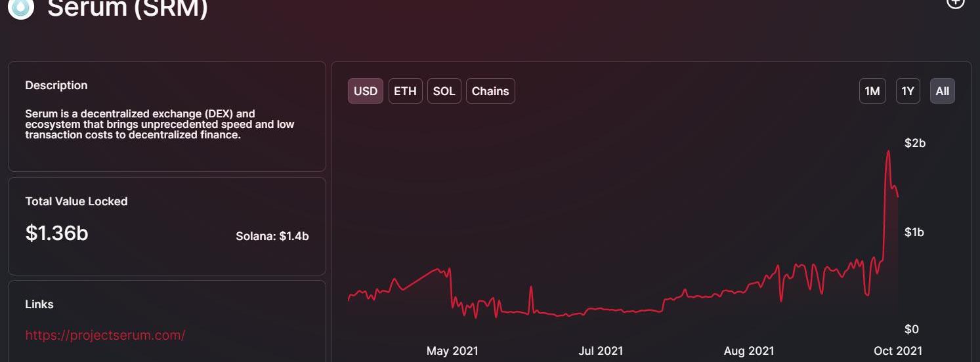Click the $1.36b total value figure

(56, 233)
